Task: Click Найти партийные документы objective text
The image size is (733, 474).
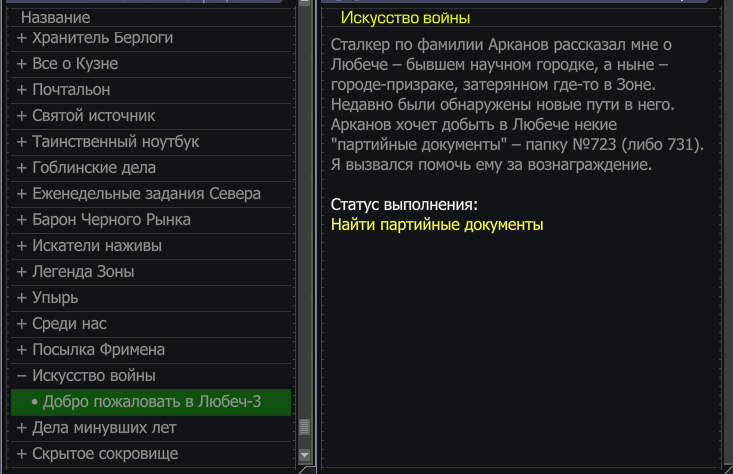Action: (437, 225)
